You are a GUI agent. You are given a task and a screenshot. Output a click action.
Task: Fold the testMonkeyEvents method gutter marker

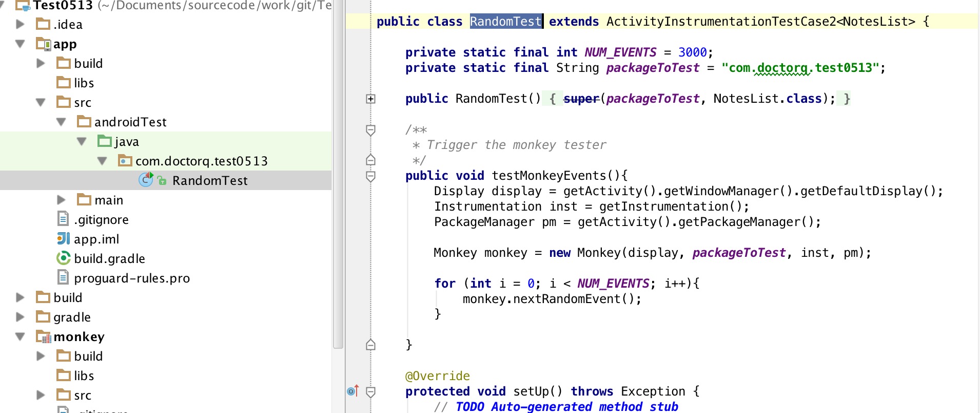click(x=370, y=176)
